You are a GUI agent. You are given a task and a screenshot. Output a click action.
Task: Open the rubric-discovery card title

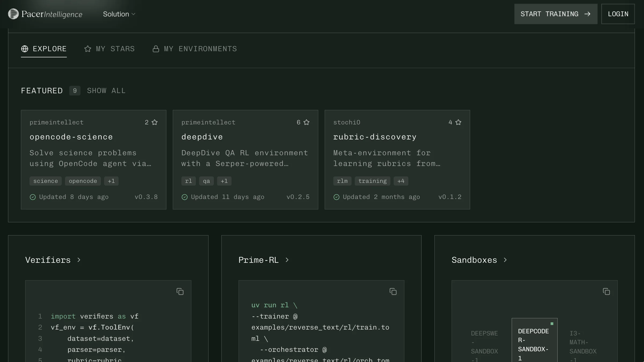click(375, 137)
